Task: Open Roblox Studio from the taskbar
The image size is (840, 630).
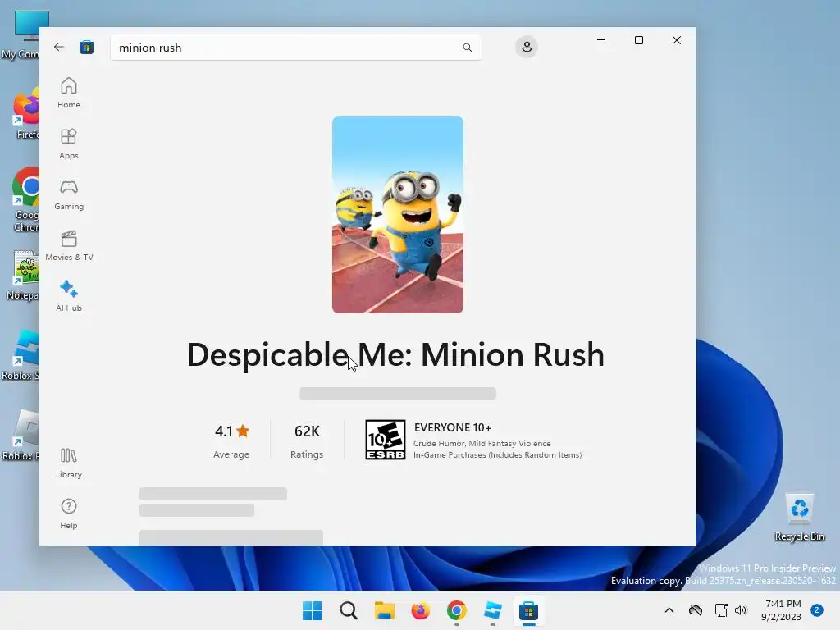Action: tap(492, 610)
